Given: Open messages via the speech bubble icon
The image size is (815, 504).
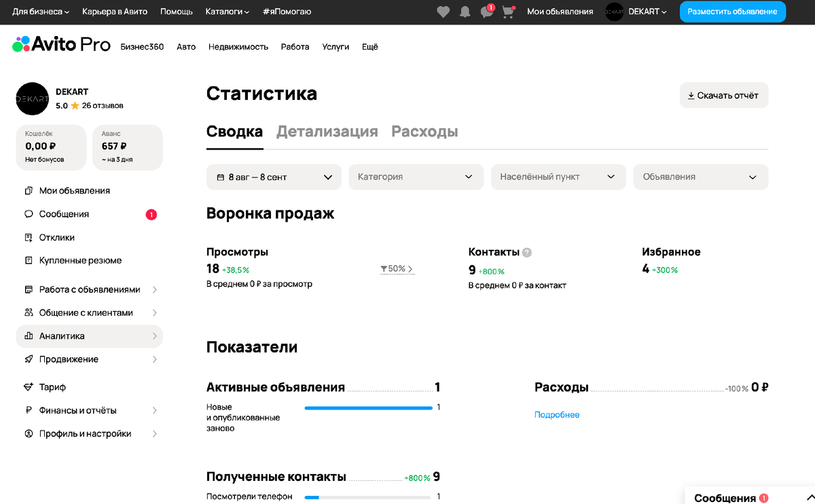Looking at the screenshot, I should tap(486, 12).
